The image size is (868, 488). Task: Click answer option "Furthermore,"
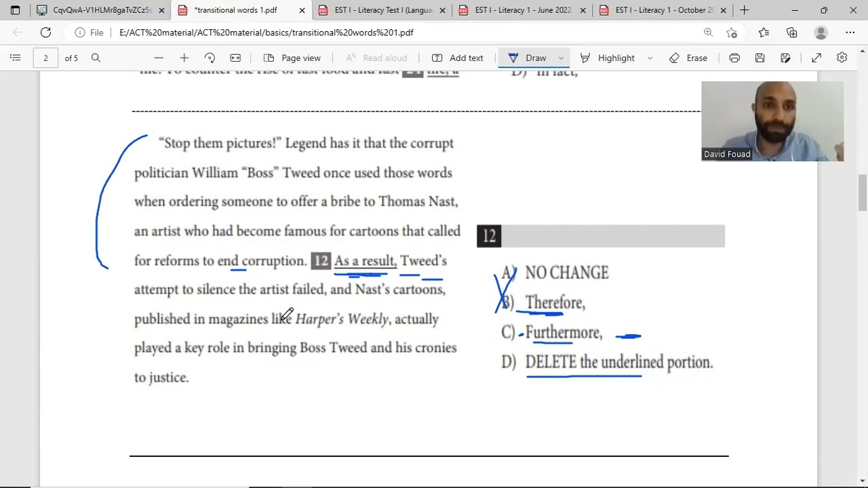[x=564, y=332]
